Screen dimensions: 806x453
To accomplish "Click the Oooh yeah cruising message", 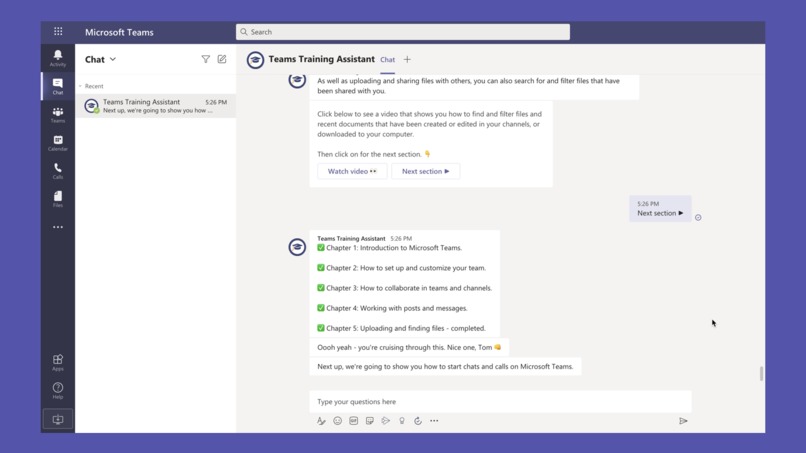I will coord(409,348).
